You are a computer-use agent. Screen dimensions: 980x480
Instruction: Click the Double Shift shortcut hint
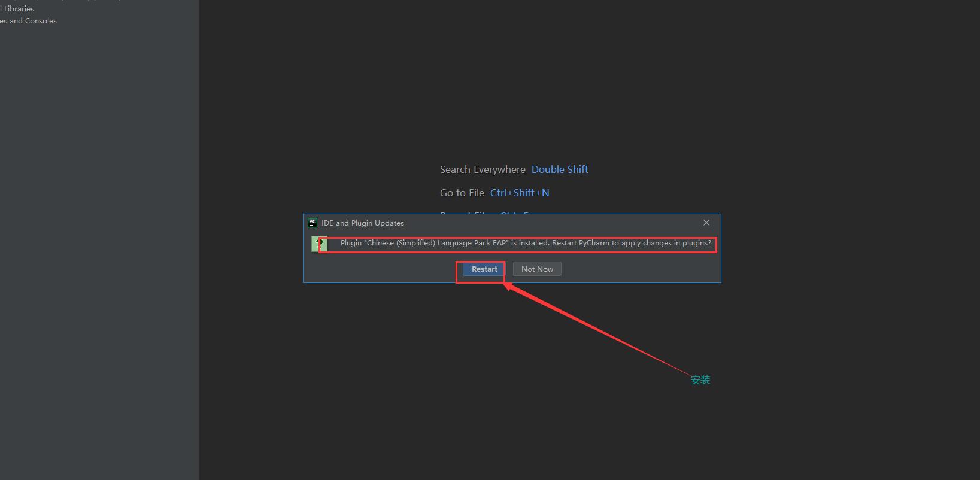[560, 169]
